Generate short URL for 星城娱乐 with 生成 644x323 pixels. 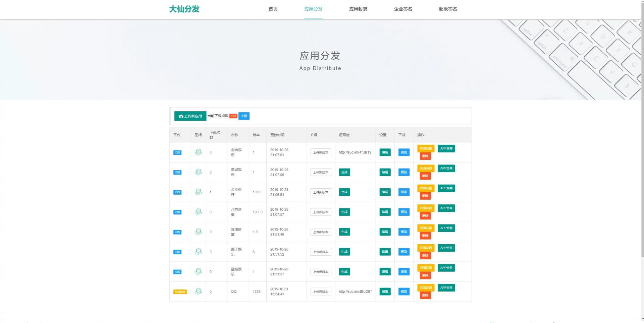tap(344, 172)
